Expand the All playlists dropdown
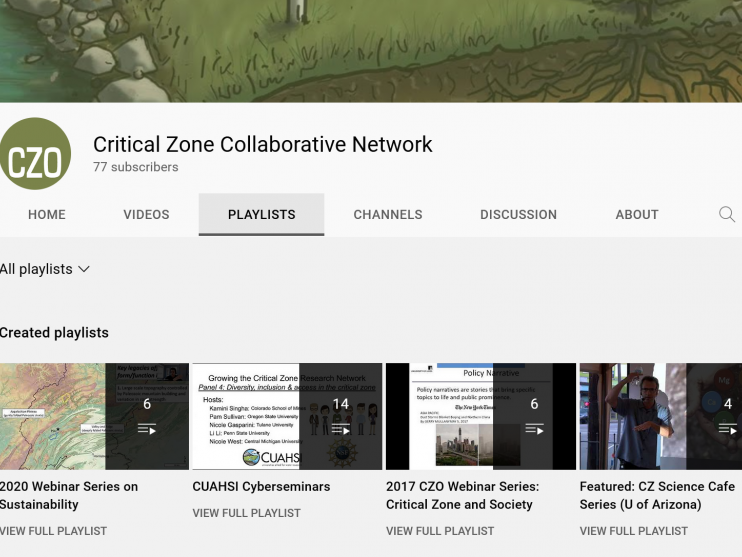 pos(45,269)
